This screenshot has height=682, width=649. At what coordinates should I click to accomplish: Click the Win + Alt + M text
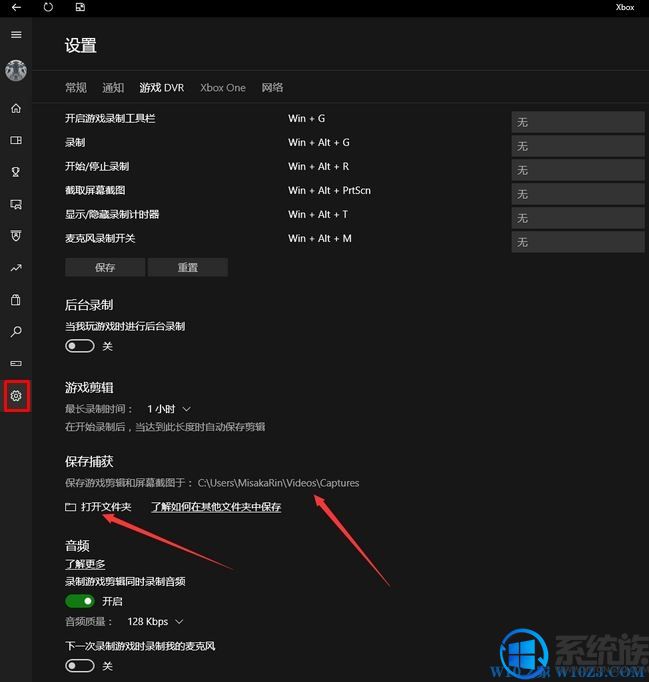[x=320, y=238]
